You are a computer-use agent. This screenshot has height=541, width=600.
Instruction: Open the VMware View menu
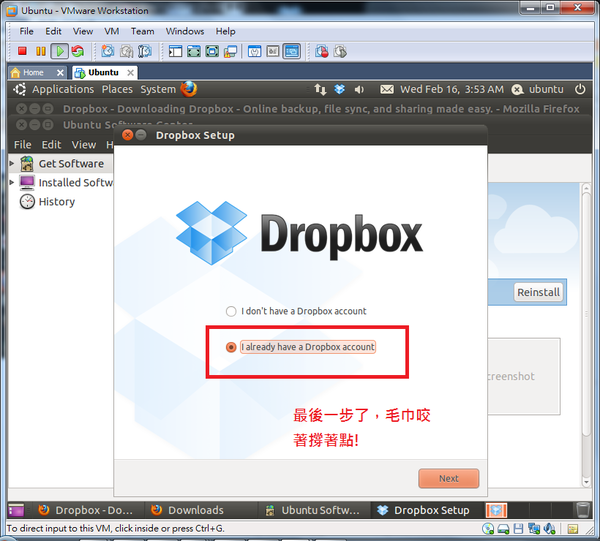coord(83,31)
